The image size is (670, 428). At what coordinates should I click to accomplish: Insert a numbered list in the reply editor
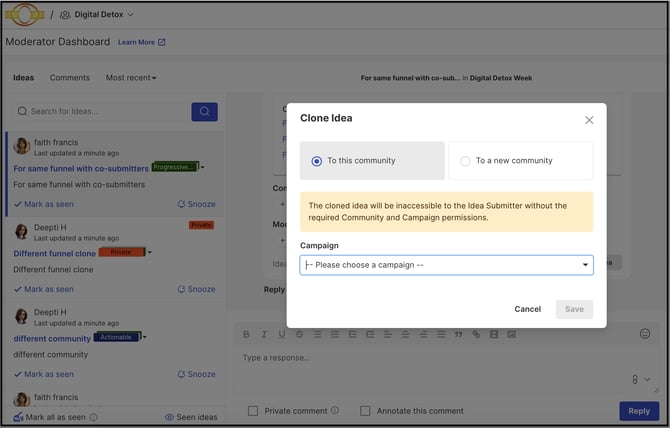[x=335, y=334]
